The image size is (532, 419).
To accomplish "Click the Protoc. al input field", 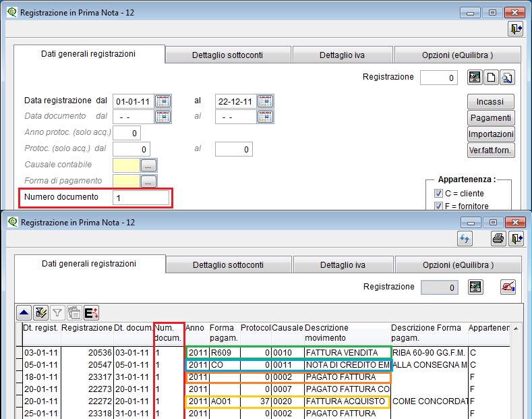I will [x=234, y=149].
